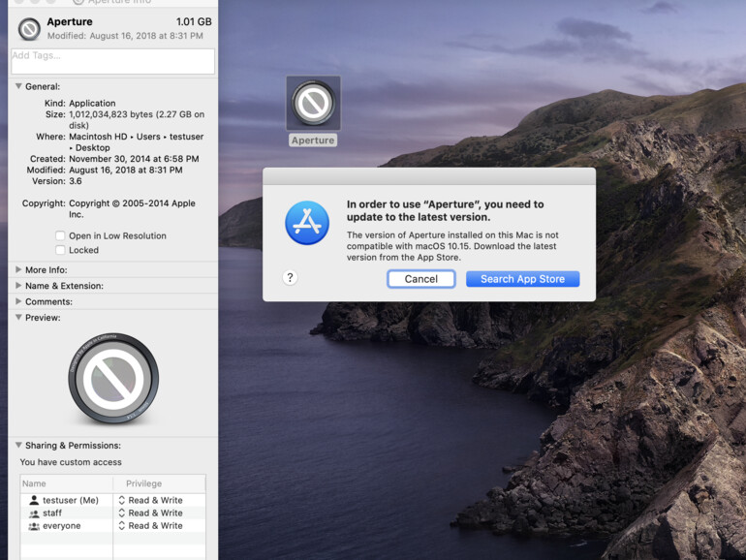
Task: Click the testuser (Me) person icon
Action: tap(34, 501)
